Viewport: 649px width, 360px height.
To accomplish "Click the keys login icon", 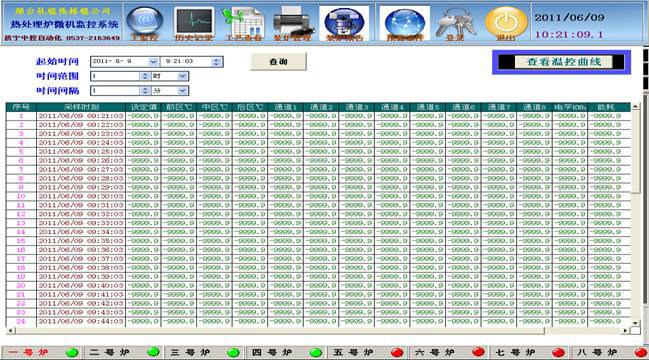I will point(455,23).
